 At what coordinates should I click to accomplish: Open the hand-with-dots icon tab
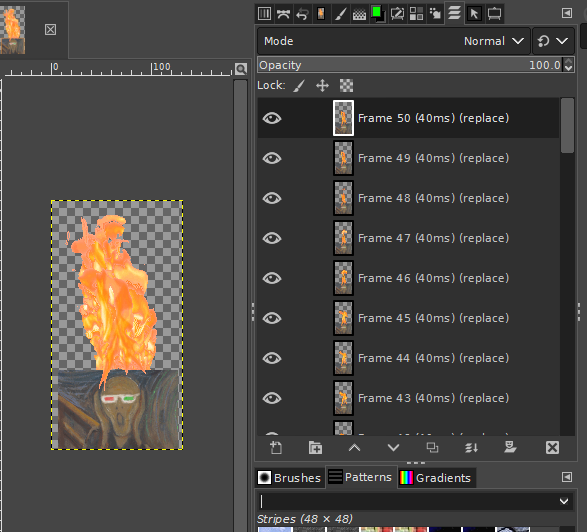(435, 14)
